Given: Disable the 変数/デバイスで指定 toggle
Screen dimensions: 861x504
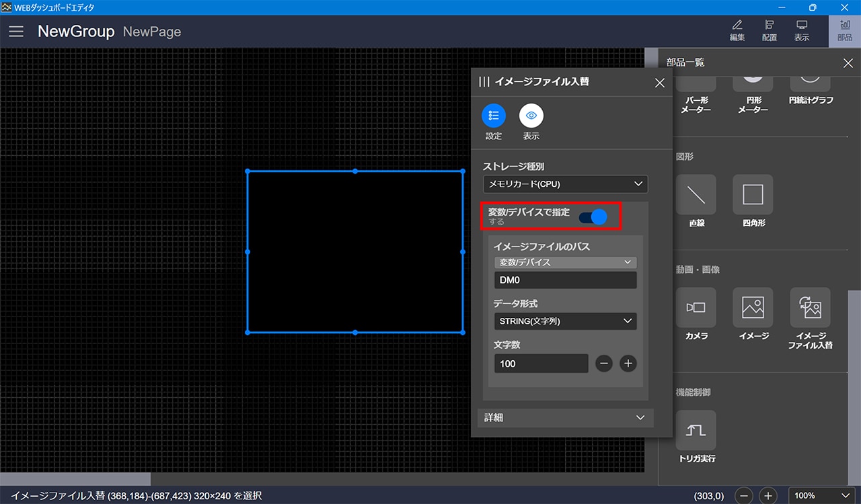Looking at the screenshot, I should coord(593,216).
